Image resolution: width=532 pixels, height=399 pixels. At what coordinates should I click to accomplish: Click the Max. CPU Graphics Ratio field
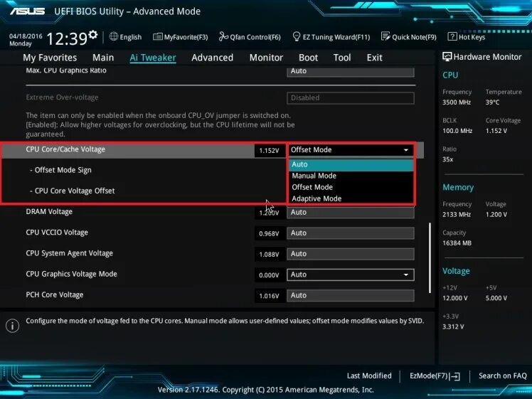[x=351, y=71]
